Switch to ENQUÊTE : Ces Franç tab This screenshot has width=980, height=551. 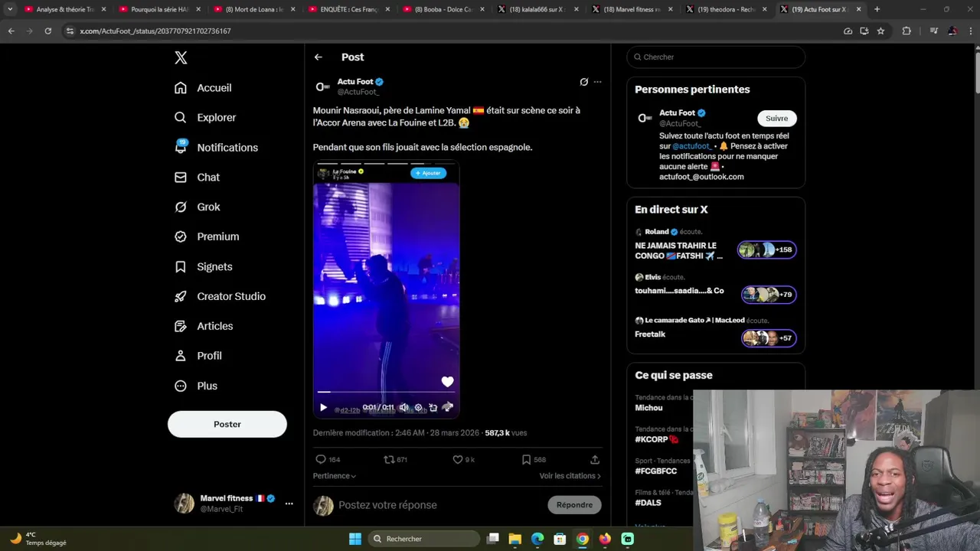click(348, 9)
